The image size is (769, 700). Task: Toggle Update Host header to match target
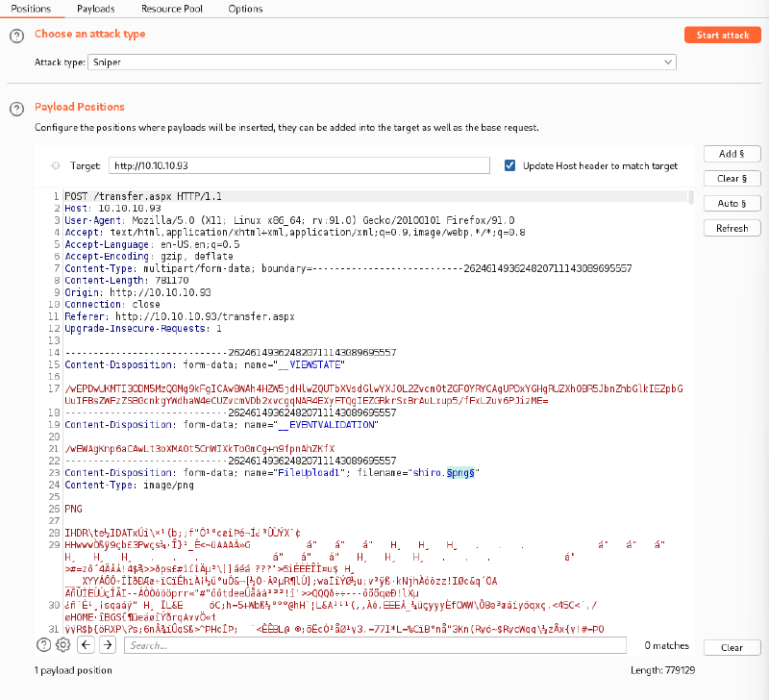pos(510,166)
